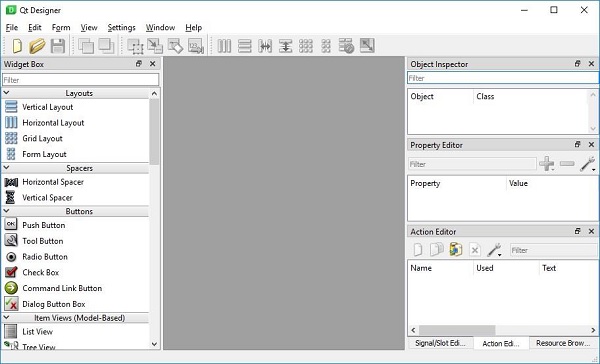Open the Form menu

click(x=61, y=28)
